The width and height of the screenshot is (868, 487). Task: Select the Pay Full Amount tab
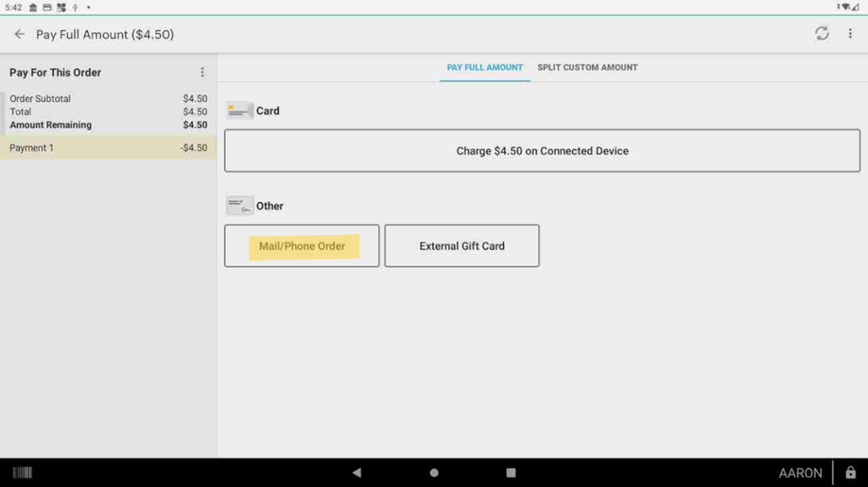(484, 68)
